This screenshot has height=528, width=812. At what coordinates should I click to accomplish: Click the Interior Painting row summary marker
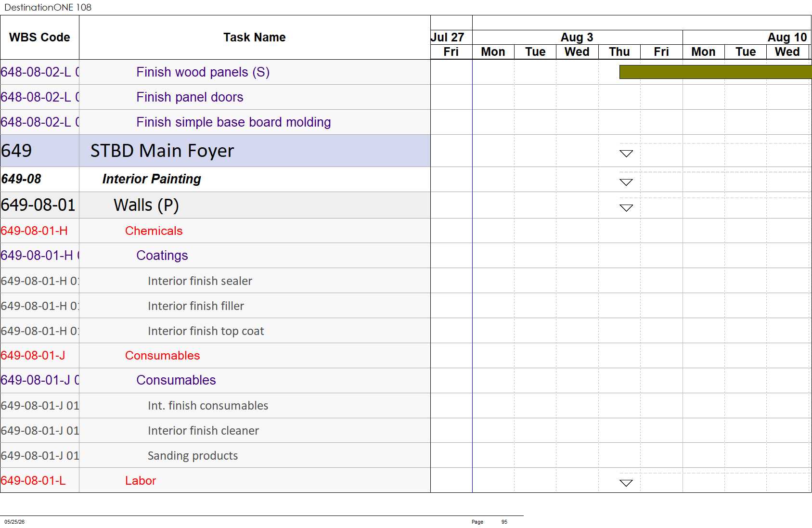(x=626, y=182)
